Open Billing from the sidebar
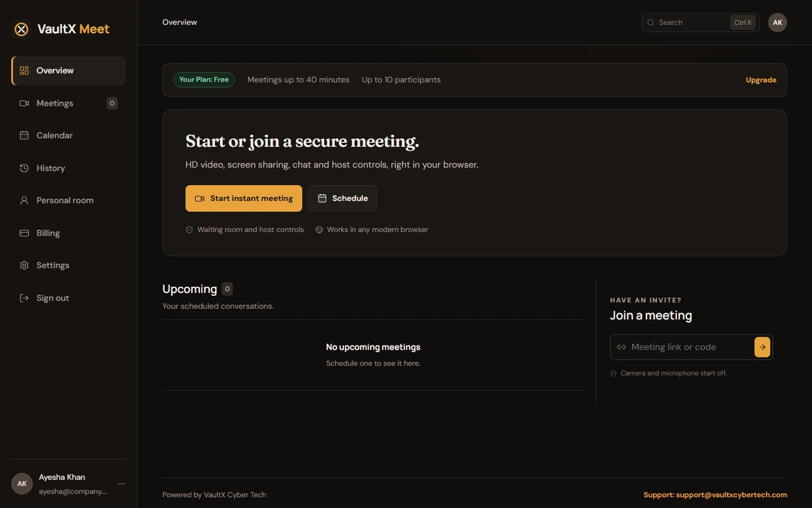Viewport: 812px width, 508px height. (x=68, y=233)
